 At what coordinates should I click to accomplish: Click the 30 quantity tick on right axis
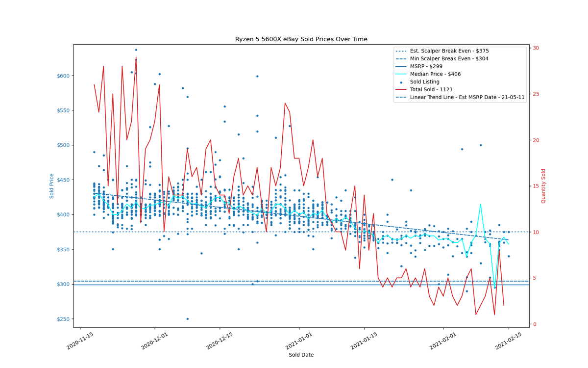[x=536, y=48]
